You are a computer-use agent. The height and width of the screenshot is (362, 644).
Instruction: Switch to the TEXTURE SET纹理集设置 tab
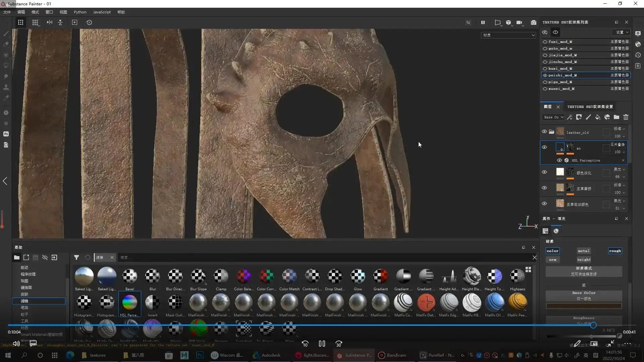point(590,107)
